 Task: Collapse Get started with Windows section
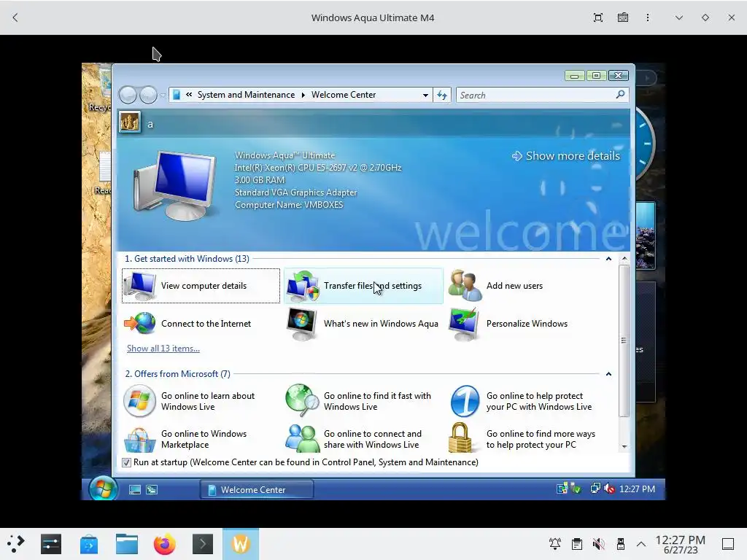608,259
